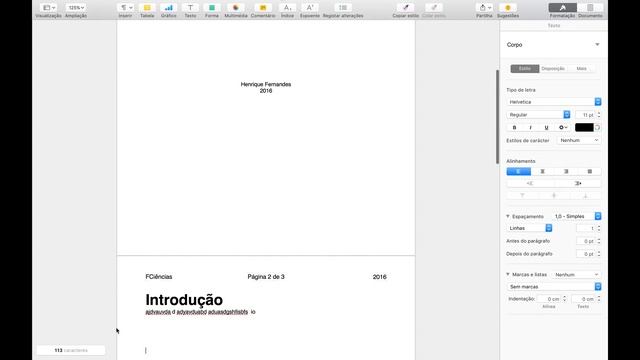Click the line spacing value field
This screenshot has width=640, height=360.
point(586,229)
